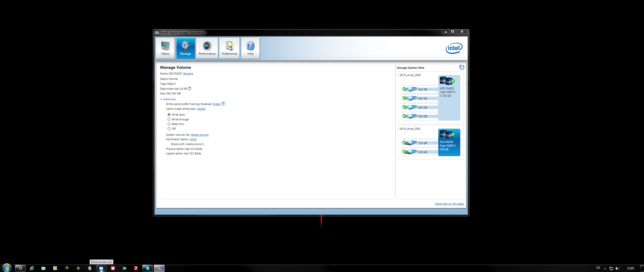Click the green circuit board taskbar icon
This screenshot has height=272, width=644.
[125, 268]
